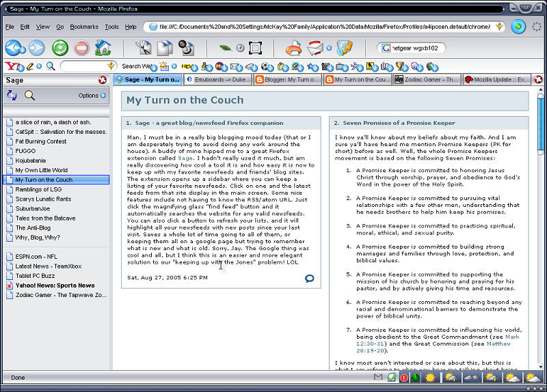
Task: Switch to the Mozilla Update tab
Action: click(x=497, y=80)
